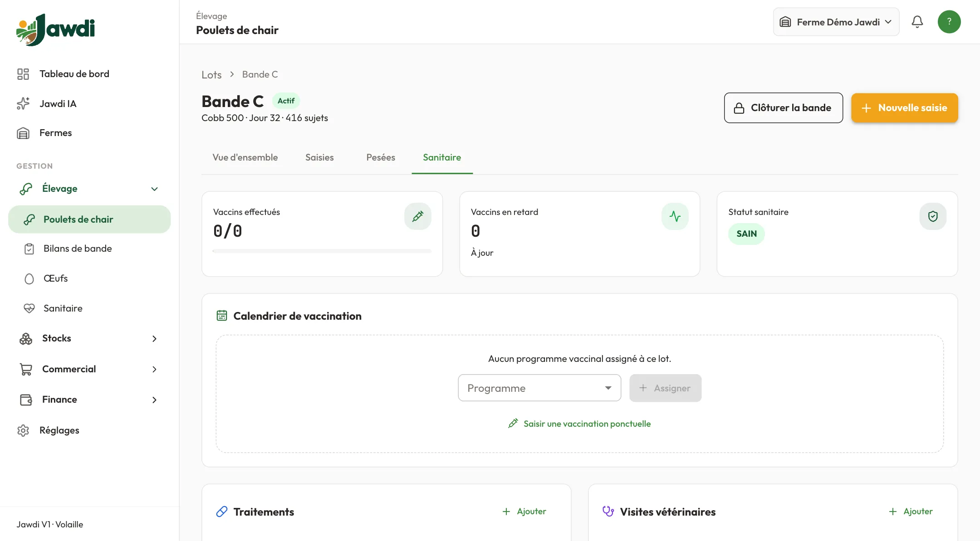
Task: Open Tableau de bord from sidebar
Action: (x=89, y=74)
